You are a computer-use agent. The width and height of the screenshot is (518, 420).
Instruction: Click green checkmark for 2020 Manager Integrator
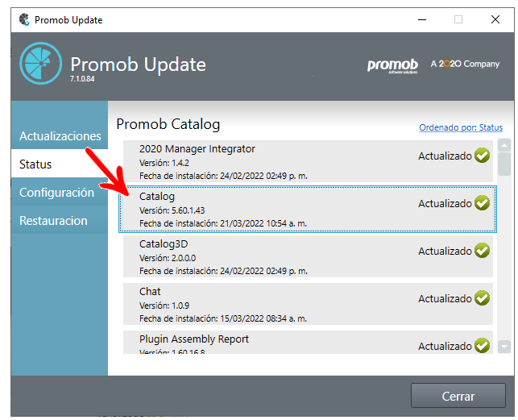pos(482,155)
